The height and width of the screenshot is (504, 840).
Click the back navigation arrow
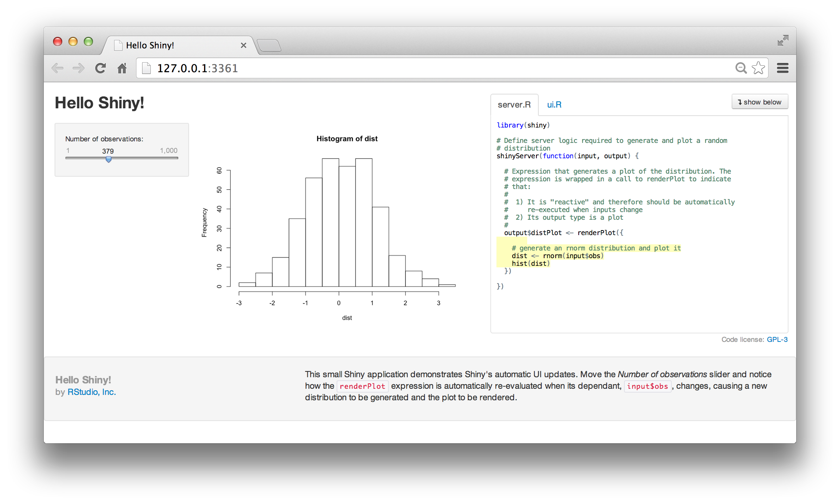58,68
